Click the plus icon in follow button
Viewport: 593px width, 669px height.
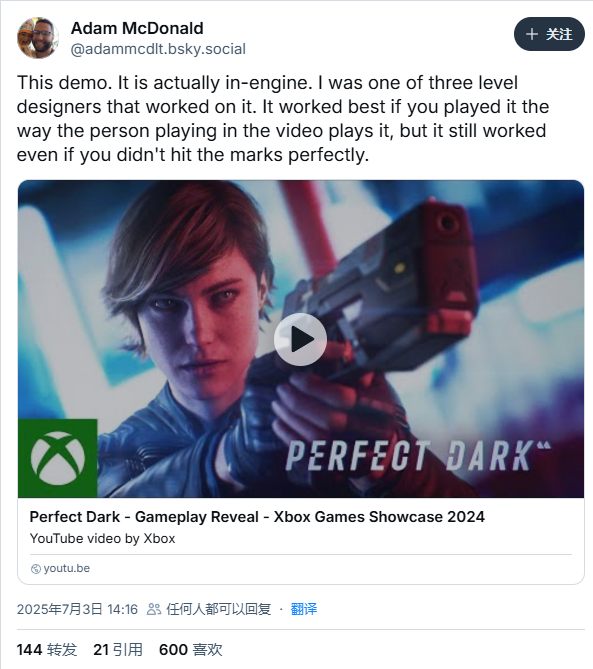pyautogui.click(x=532, y=34)
